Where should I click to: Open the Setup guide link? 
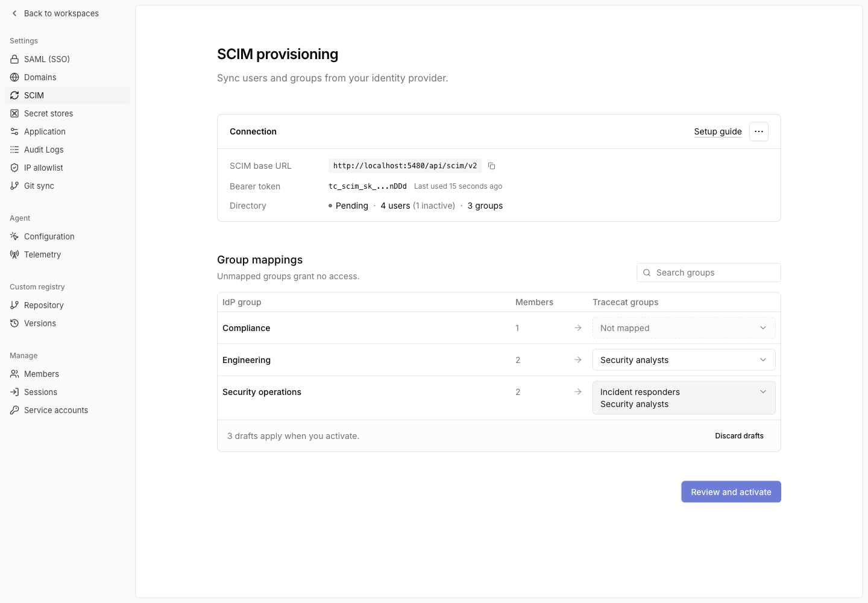tap(718, 131)
